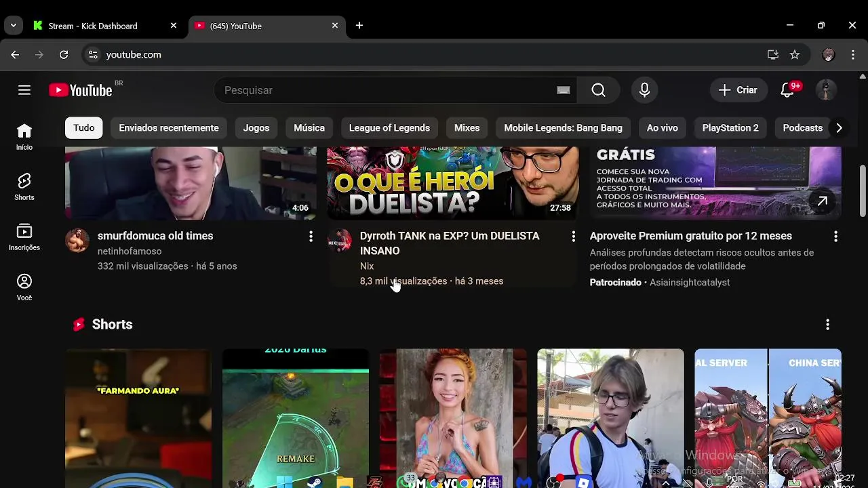Viewport: 868px width, 488px height.
Task: Open options for the sponsored Premium ad
Action: click(x=835, y=237)
